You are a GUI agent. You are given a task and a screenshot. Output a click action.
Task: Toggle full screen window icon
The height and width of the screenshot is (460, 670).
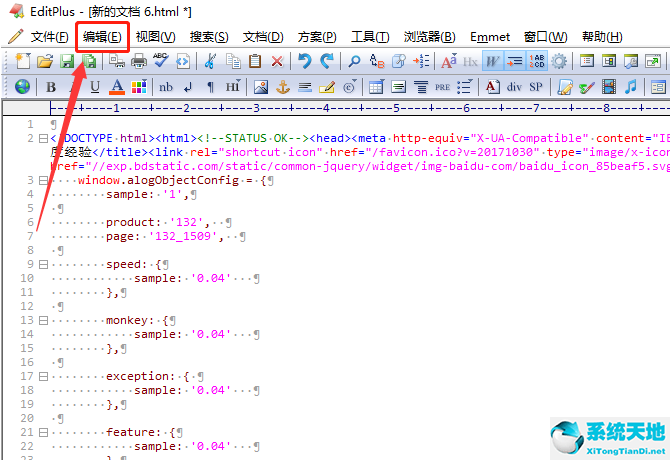(653, 62)
